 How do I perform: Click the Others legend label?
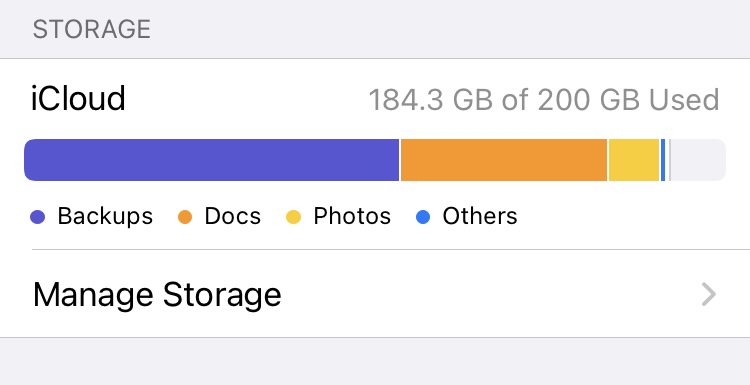click(x=480, y=216)
